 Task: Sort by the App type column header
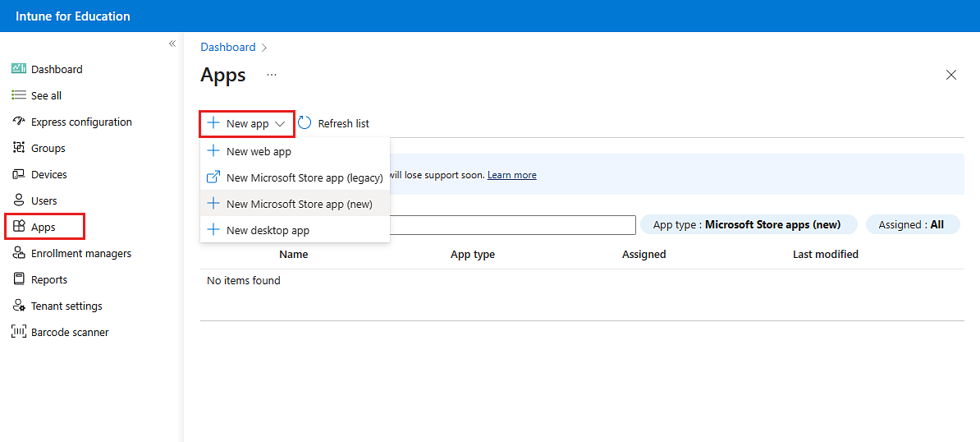tap(473, 254)
